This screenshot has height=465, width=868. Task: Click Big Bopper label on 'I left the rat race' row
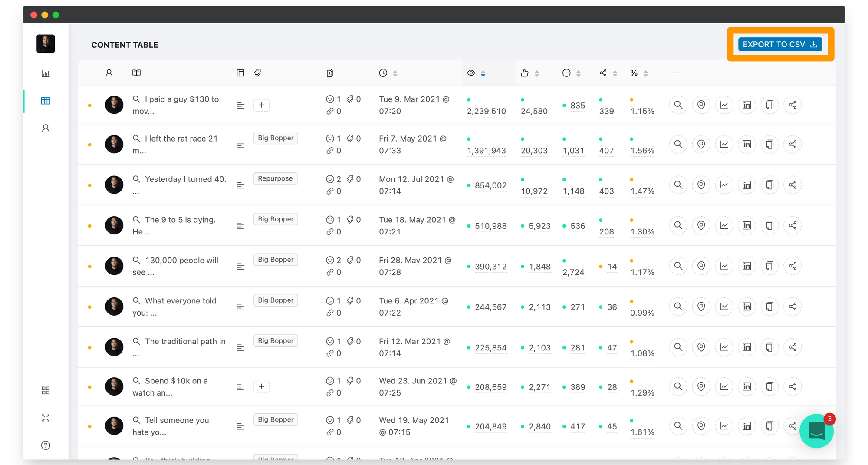pos(276,138)
